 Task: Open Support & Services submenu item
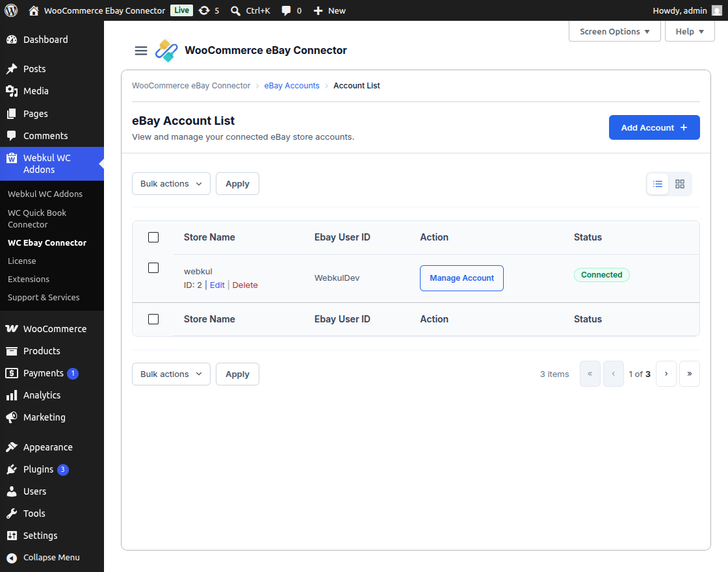pos(44,297)
